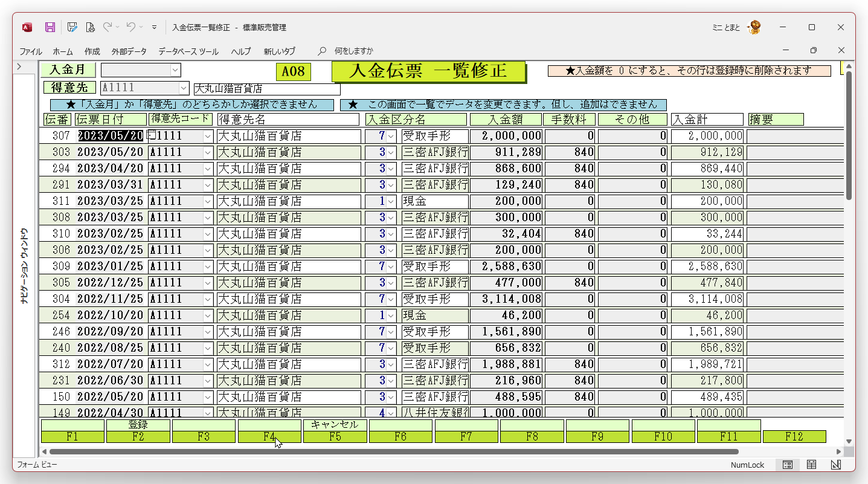
Task: Click the 入金区分名 column header label
Action: (x=416, y=120)
